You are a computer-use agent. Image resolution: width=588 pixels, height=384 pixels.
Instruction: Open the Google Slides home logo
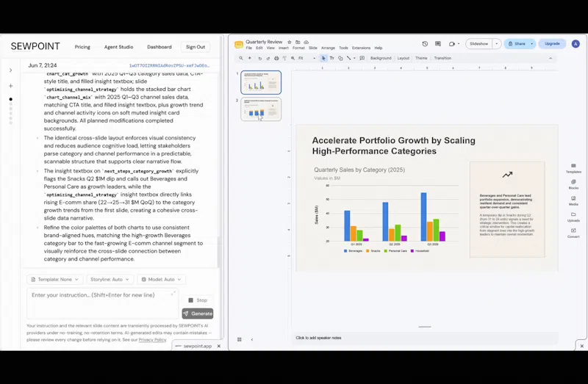point(239,45)
